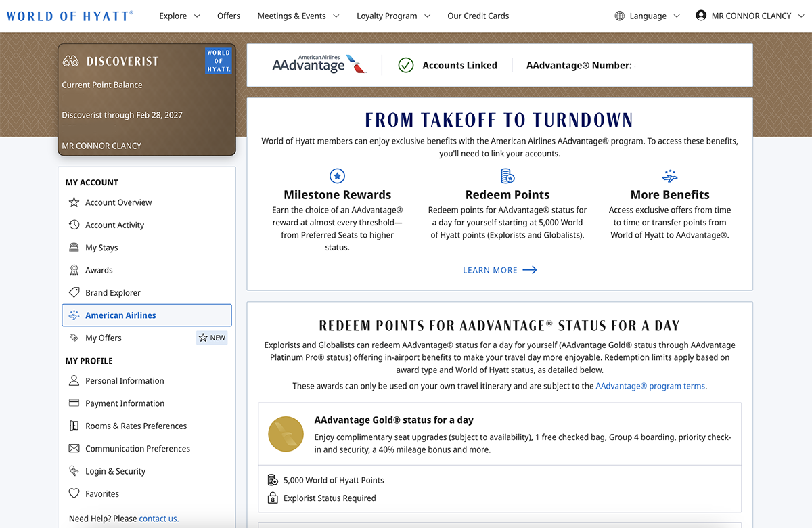Viewport: 812px width, 528px height.
Task: Click the Account Overview star icon
Action: point(74,202)
